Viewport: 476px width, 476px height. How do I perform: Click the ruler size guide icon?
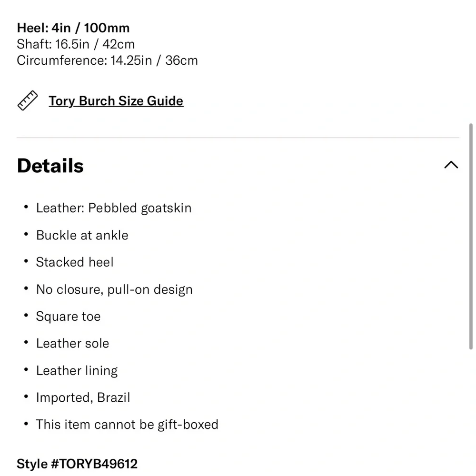point(27,100)
